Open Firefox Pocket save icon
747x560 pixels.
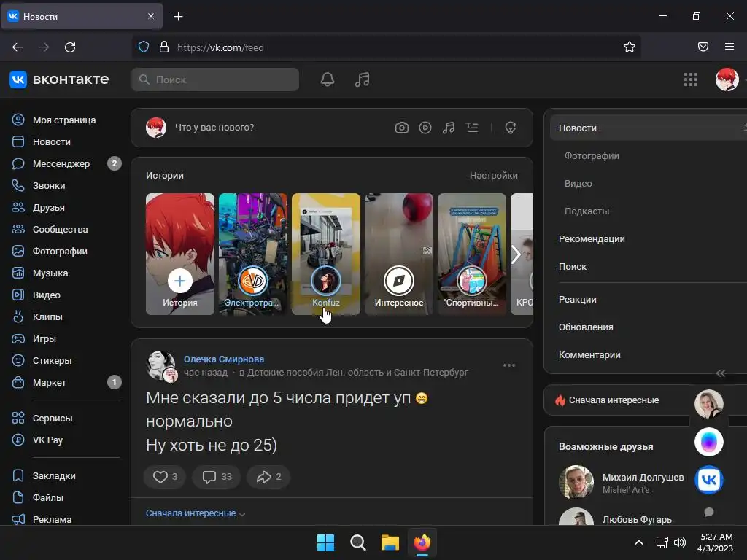(703, 47)
